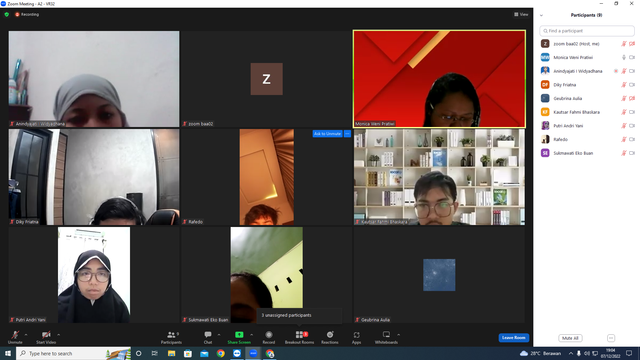Open the Mail app on the taskbar
This screenshot has width=640, height=360.
point(204,353)
